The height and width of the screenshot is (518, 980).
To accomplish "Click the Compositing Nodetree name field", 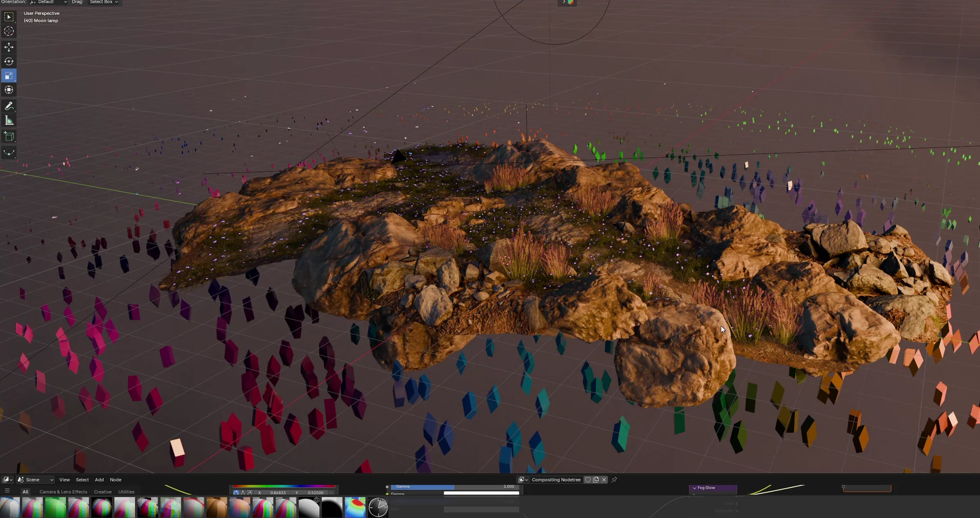I will tap(556, 480).
